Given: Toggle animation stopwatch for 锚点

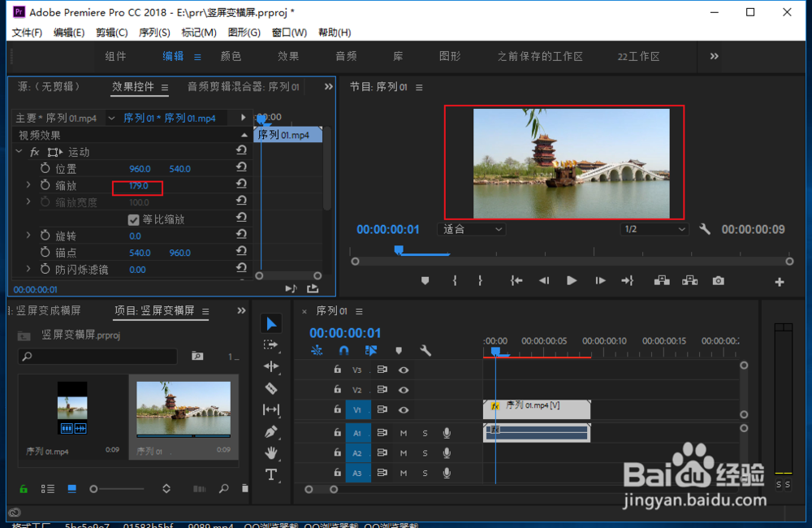Looking at the screenshot, I should 45,253.
